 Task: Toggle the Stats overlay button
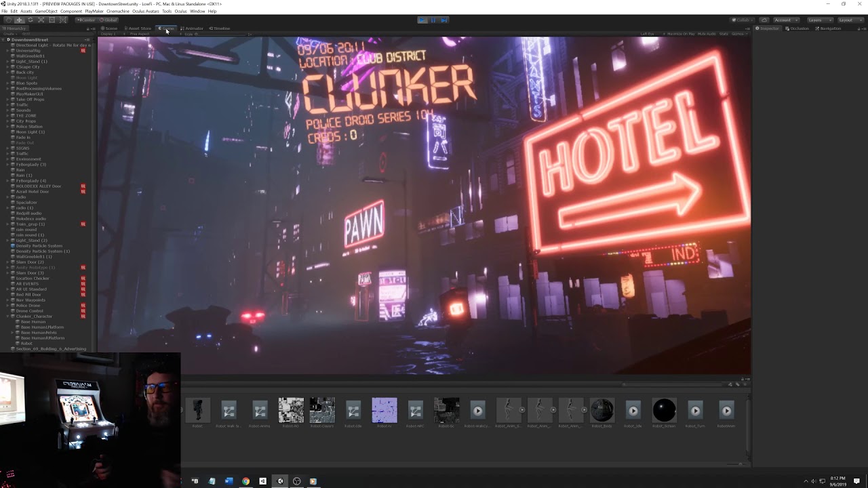(x=724, y=34)
